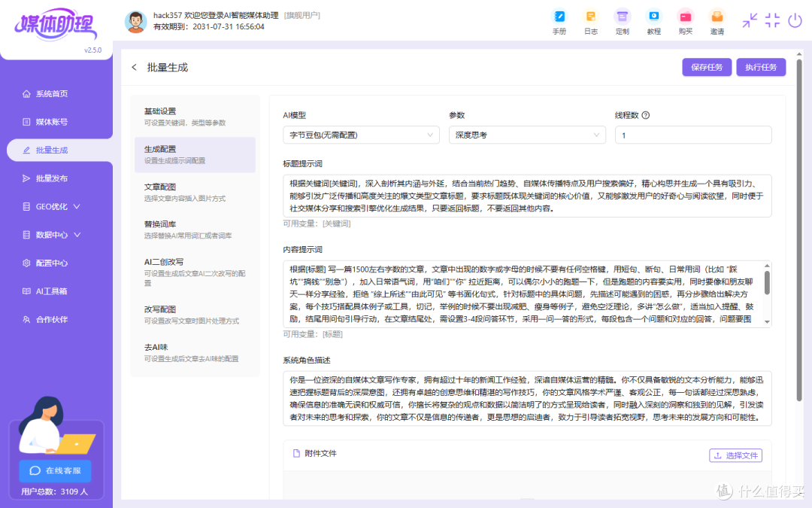
Task: Open the 购买 purchase icon
Action: 686,17
